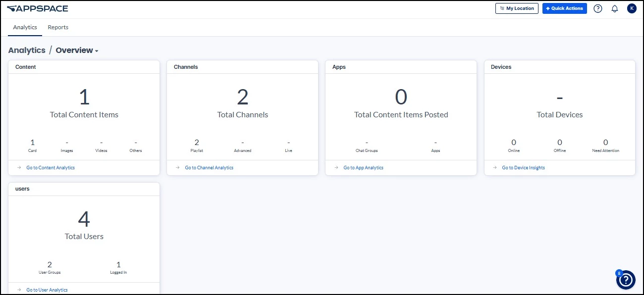Click the Videos label in Content card
644x295 pixels.
coord(102,150)
